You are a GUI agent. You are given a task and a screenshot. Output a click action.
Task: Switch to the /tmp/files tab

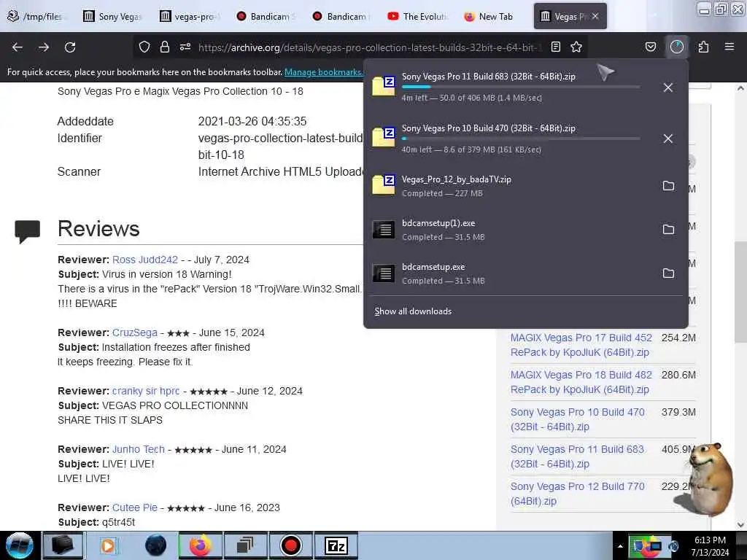tap(36, 16)
